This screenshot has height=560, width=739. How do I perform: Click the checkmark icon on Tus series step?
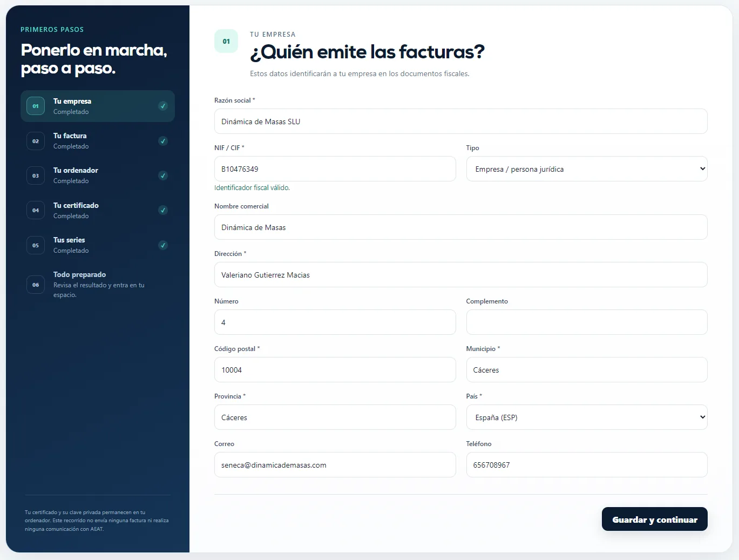click(x=163, y=245)
